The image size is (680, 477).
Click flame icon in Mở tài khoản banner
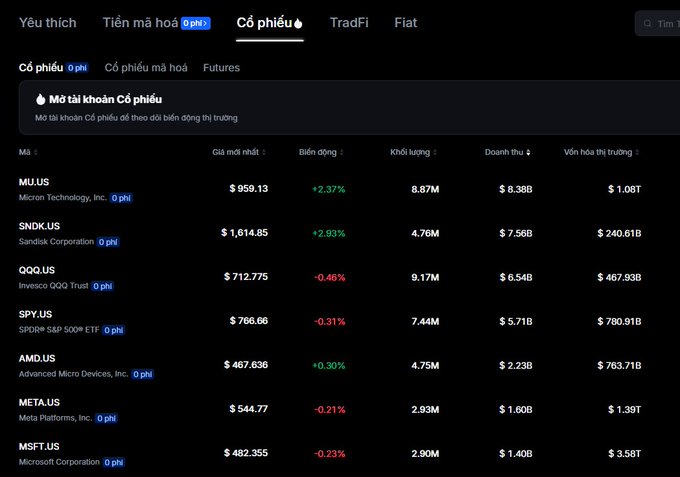(40, 99)
